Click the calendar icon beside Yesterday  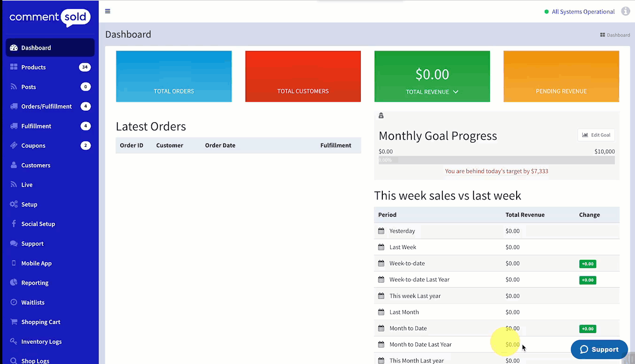[x=381, y=231]
